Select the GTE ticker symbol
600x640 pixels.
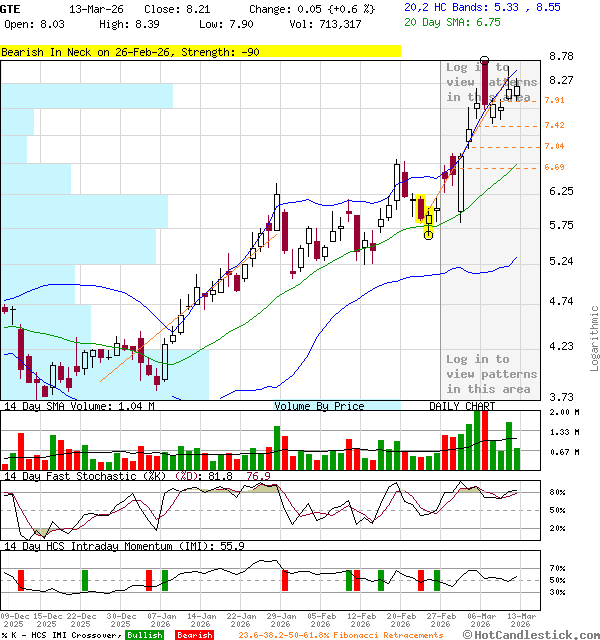pos(11,7)
